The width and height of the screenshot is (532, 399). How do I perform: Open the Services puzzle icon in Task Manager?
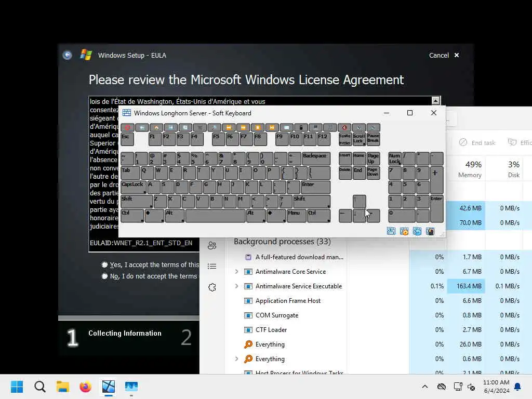[212, 287]
